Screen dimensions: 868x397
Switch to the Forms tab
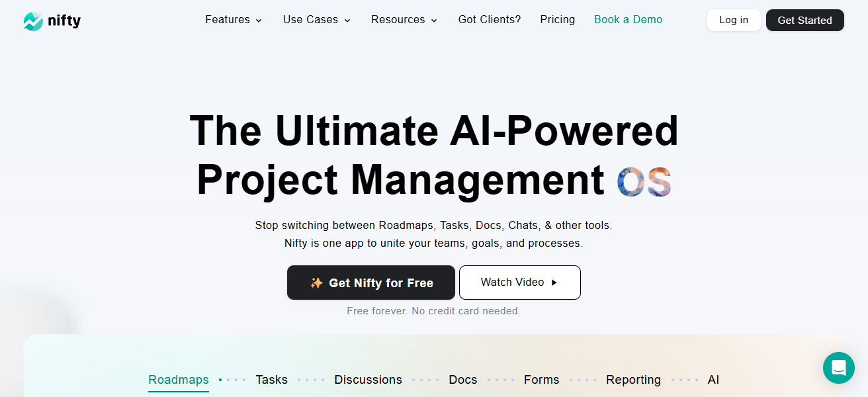(541, 380)
